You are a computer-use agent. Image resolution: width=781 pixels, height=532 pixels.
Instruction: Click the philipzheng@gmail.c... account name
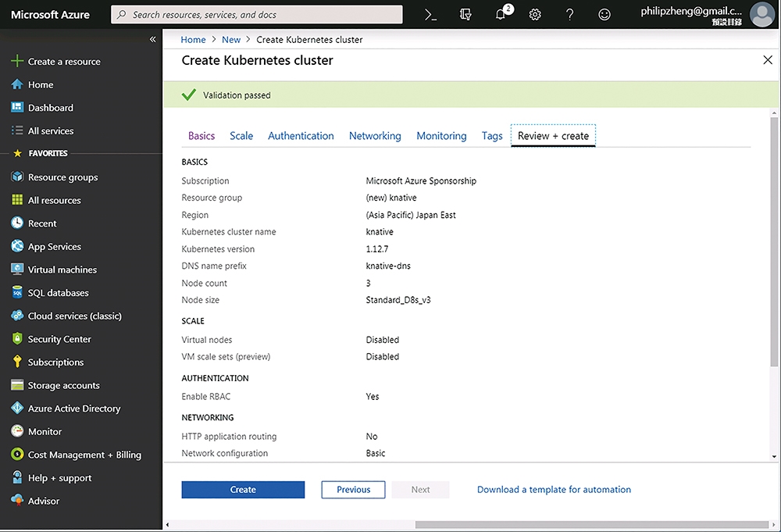coord(691,11)
